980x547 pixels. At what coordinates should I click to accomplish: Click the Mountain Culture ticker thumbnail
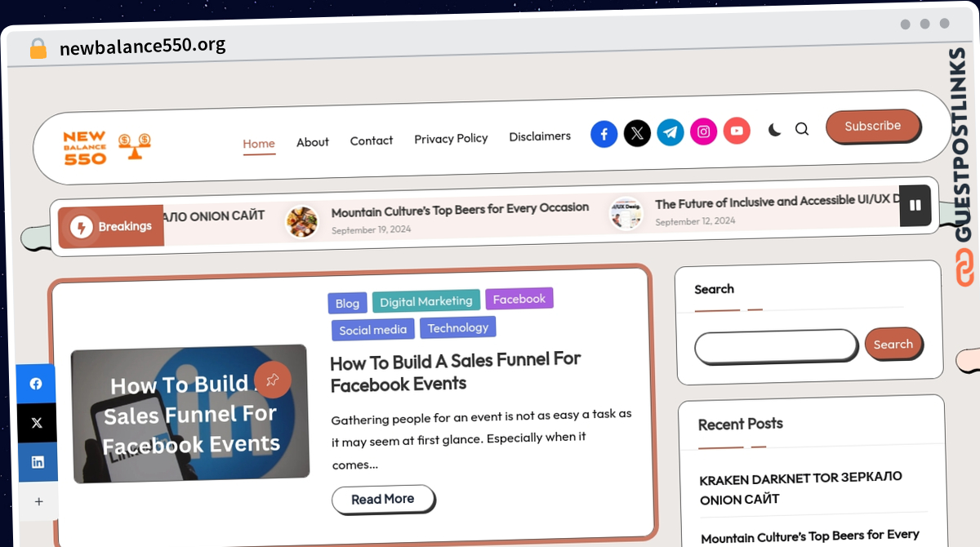tap(302, 221)
